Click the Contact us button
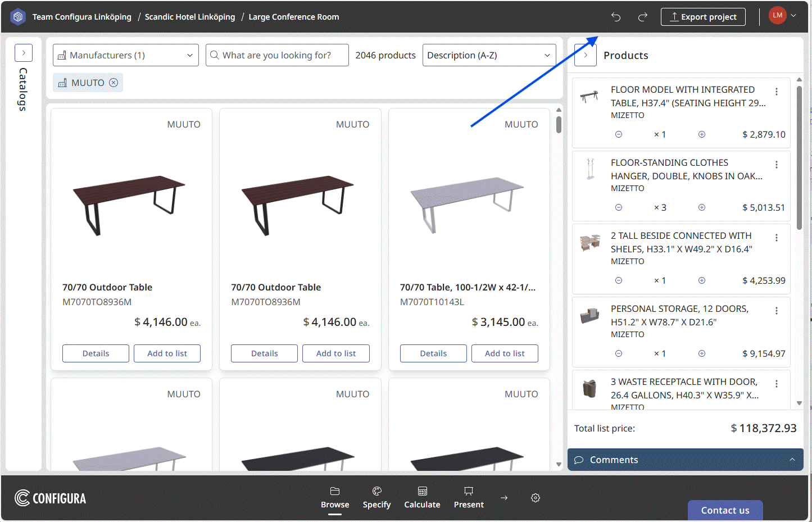Screen dimensions: 812x522 tap(725, 510)
